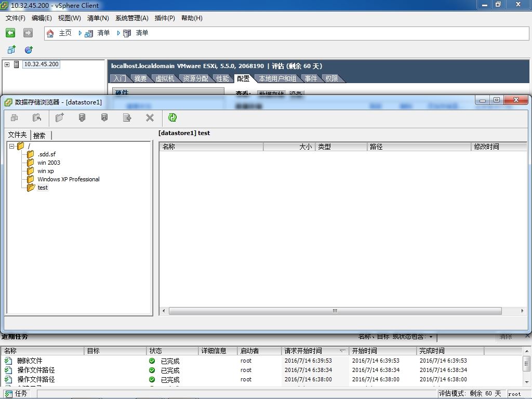
Task: Click the delete X icon in datastore browser
Action: coord(150,118)
